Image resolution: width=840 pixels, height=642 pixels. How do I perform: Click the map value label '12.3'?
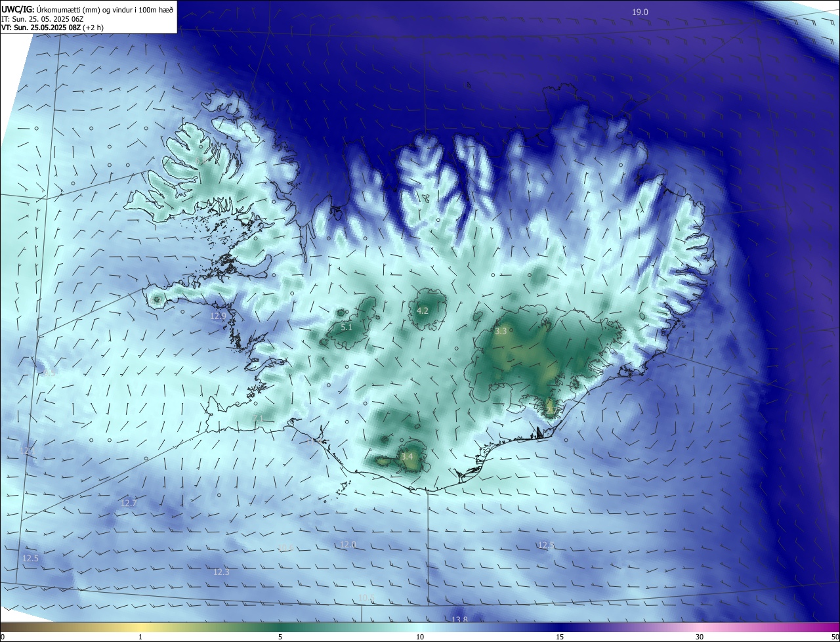222,572
